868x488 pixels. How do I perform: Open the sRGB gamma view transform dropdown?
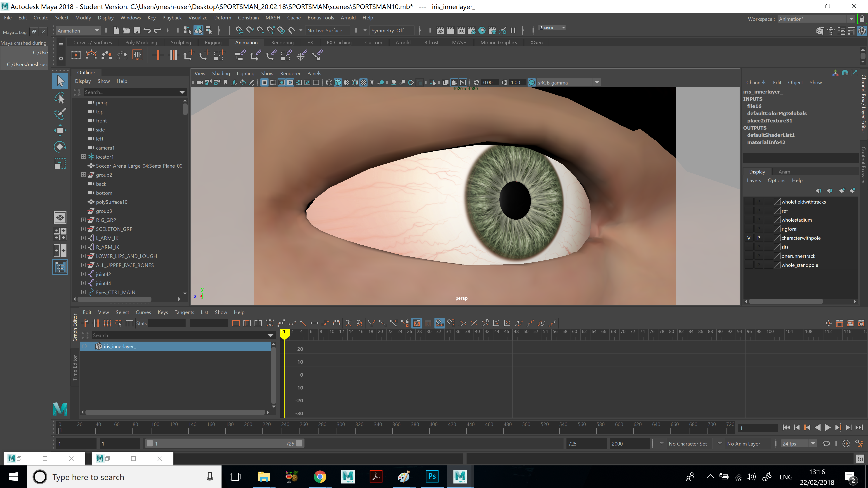[x=568, y=82]
